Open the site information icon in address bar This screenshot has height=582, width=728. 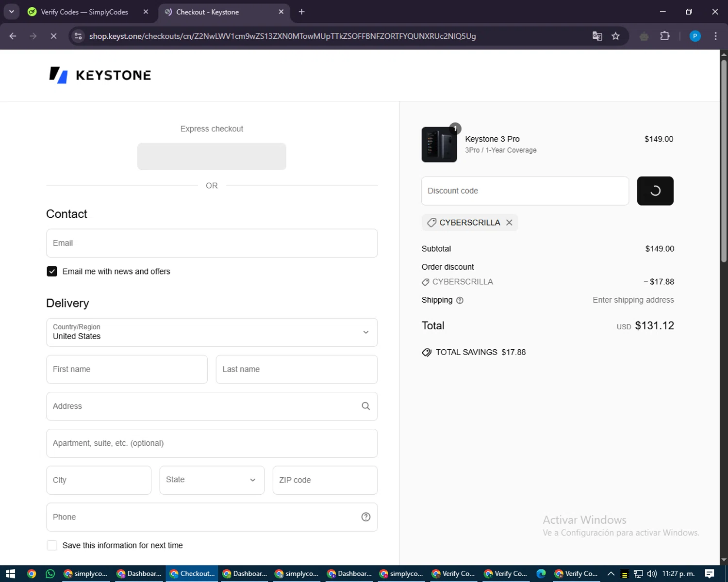[78, 36]
